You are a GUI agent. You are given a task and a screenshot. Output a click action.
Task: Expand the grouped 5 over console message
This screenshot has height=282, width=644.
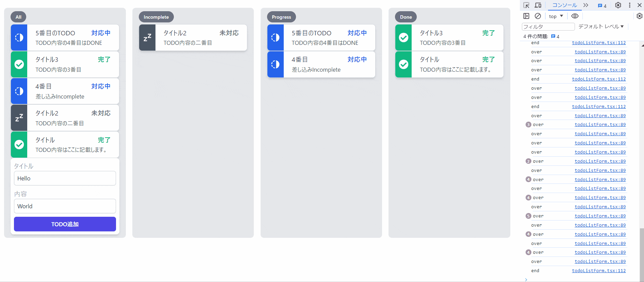(x=528, y=216)
